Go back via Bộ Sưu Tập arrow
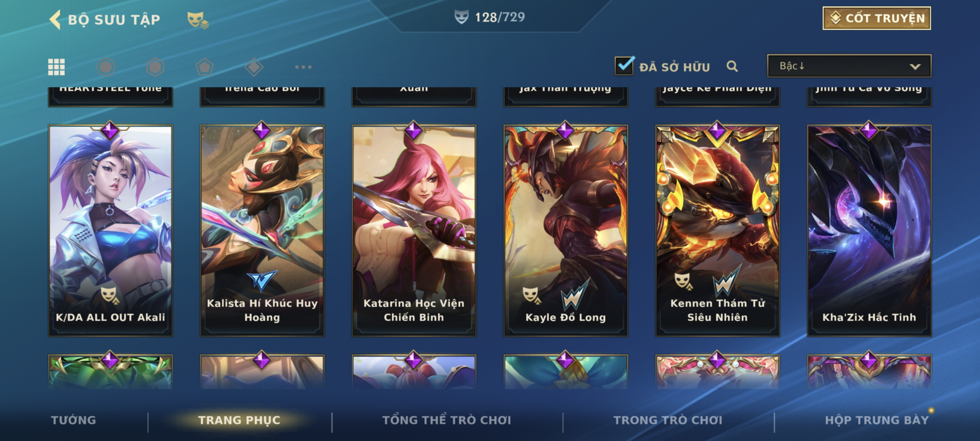This screenshot has height=441, width=980. (55, 19)
